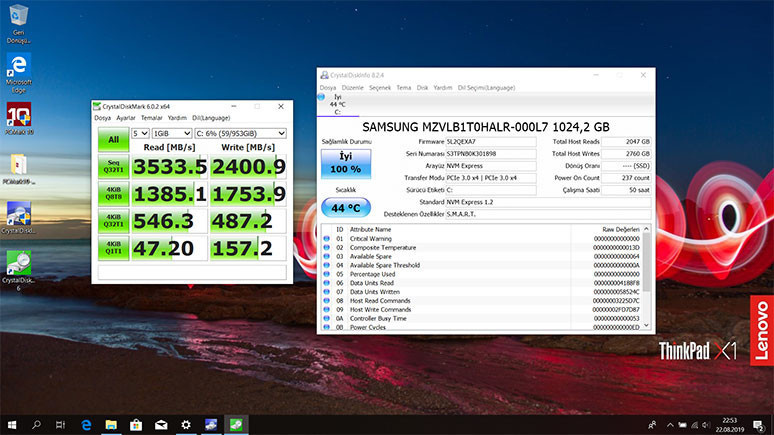This screenshot has height=435, width=774.
Task: Click blue status icon for Percentage Used row
Action: coord(326,274)
